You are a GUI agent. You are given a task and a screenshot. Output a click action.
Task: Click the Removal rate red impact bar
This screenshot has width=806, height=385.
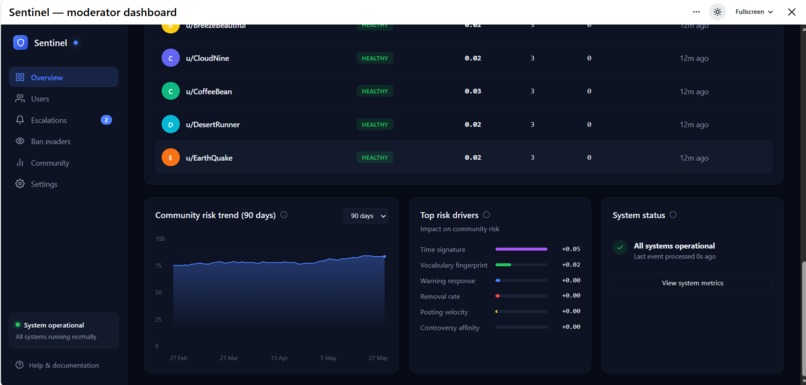[498, 296]
